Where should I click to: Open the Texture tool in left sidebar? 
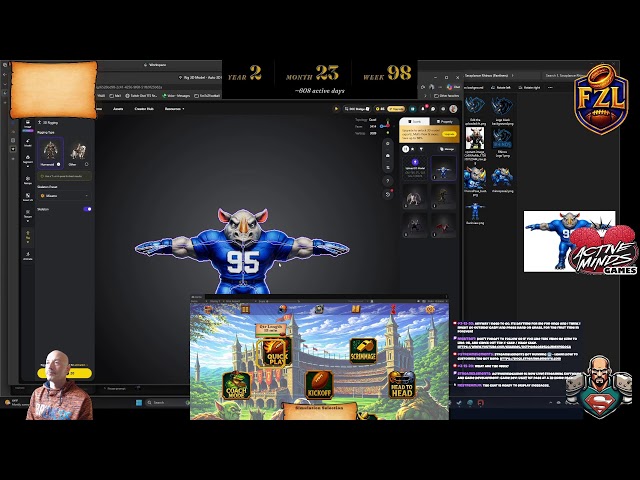pos(28,214)
